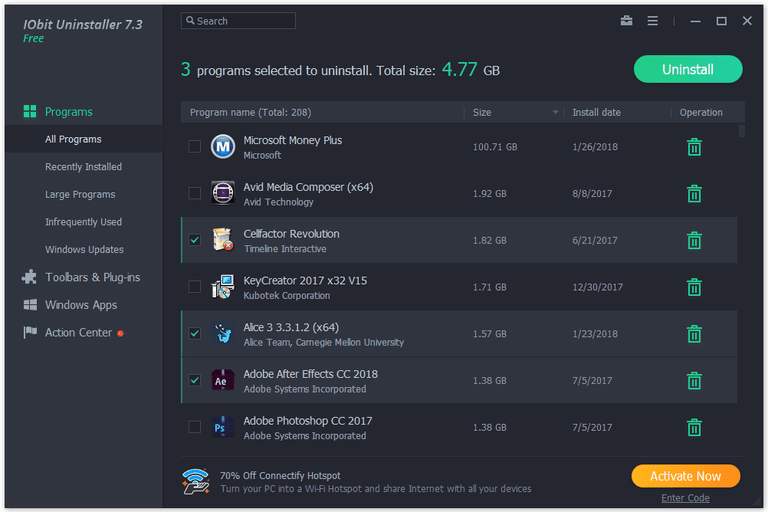The image size is (768, 512).
Task: Check the Microsoft Money Plus checkbox
Action: pos(194,146)
